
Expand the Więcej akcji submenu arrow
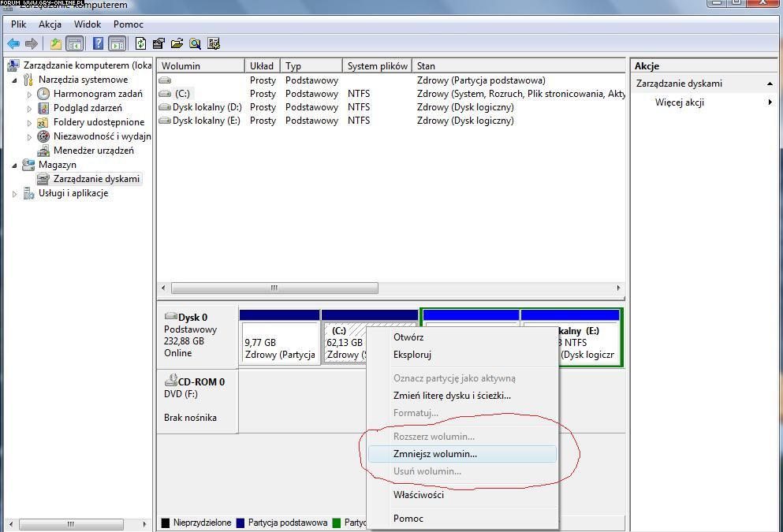[770, 102]
